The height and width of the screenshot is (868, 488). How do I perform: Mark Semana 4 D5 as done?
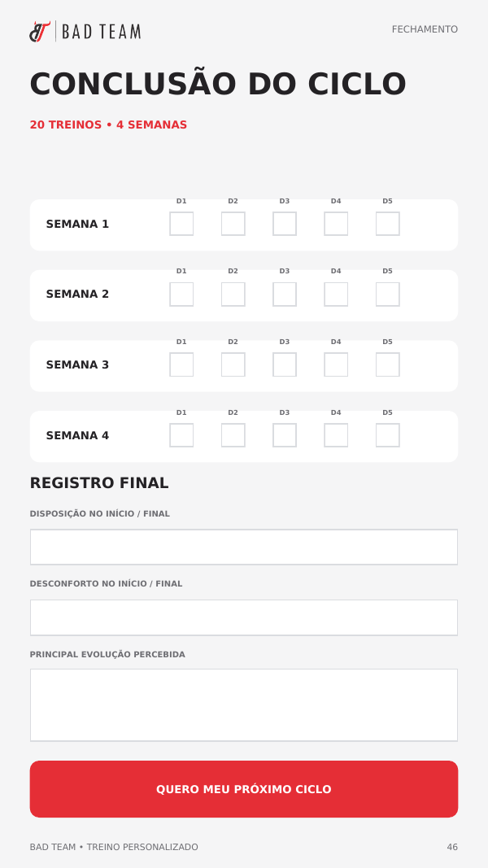coord(387,435)
